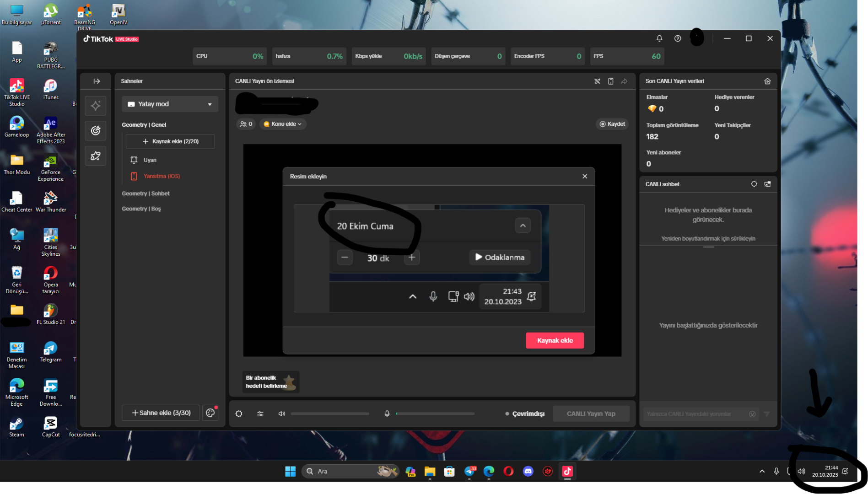Expand the Yatay mod dropdown
This screenshot has width=868, height=494.
pyautogui.click(x=170, y=104)
